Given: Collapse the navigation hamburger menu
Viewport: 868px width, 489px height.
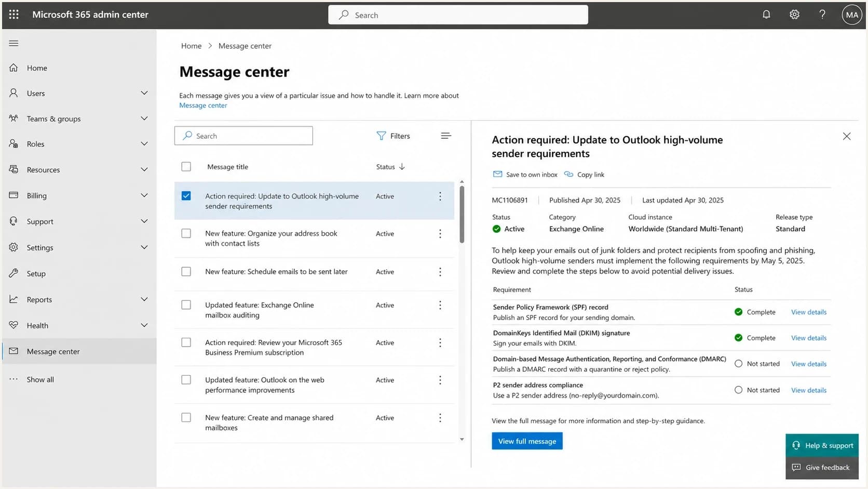Looking at the screenshot, I should coord(14,43).
